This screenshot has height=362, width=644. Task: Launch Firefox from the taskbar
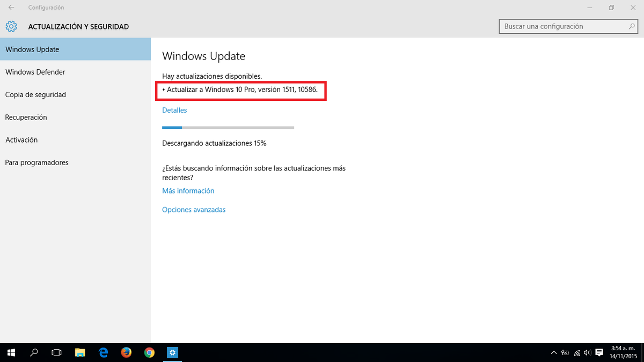tap(126, 352)
